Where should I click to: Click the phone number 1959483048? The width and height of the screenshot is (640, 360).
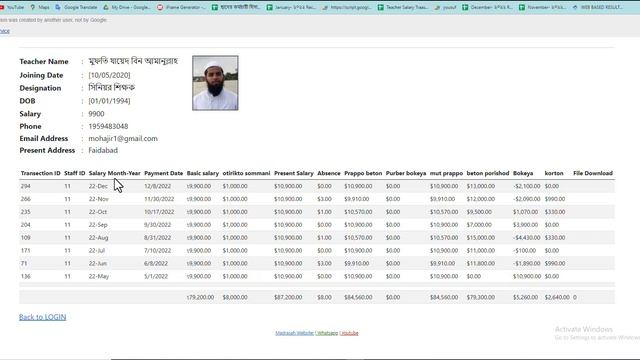tap(108, 126)
